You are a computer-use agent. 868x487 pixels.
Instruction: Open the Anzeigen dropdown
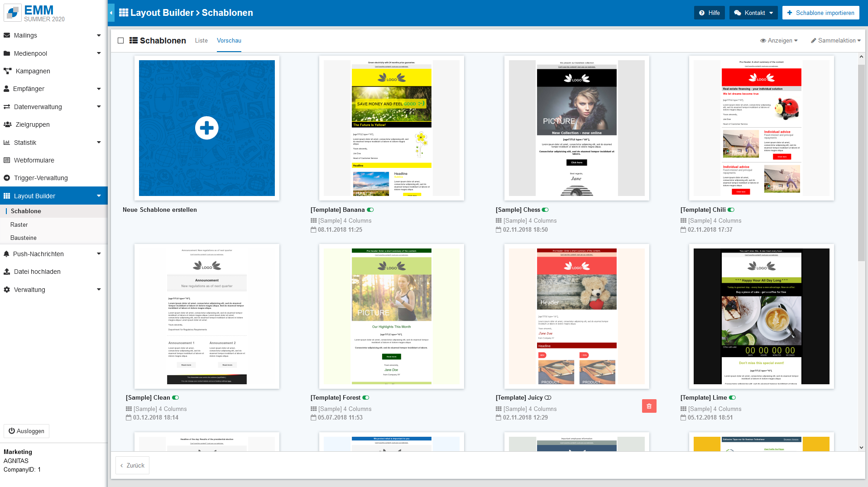click(779, 41)
